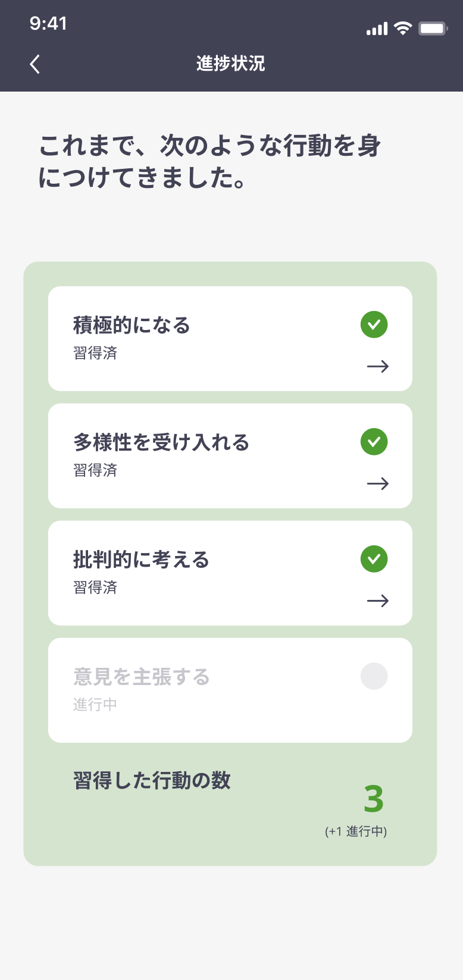Viewport: 463px width, 980px height.
Task: Open 多様性を受け入れる details via arrow
Action: 377,483
